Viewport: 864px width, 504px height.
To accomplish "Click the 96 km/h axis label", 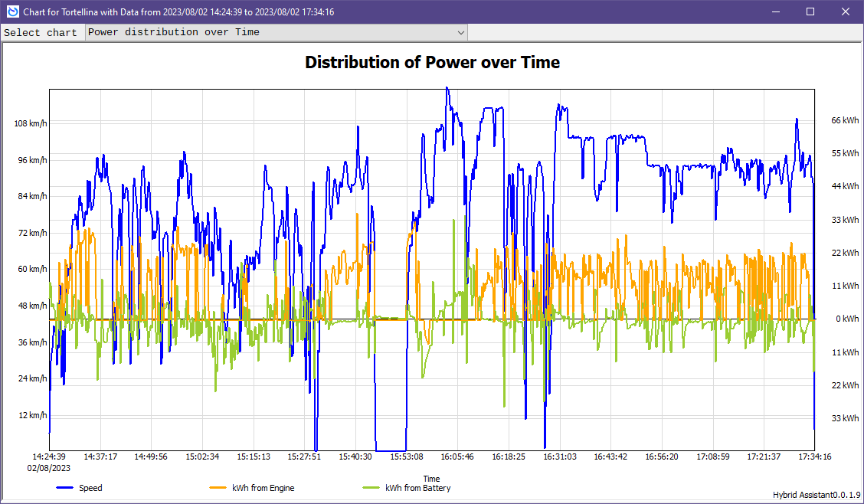I will 32,160.
